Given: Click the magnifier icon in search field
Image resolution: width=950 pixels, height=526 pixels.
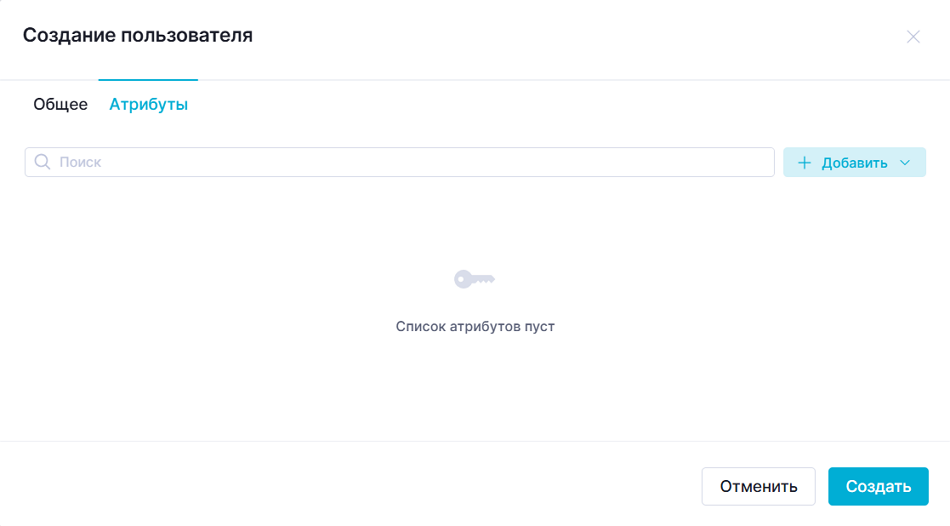Looking at the screenshot, I should tap(42, 162).
